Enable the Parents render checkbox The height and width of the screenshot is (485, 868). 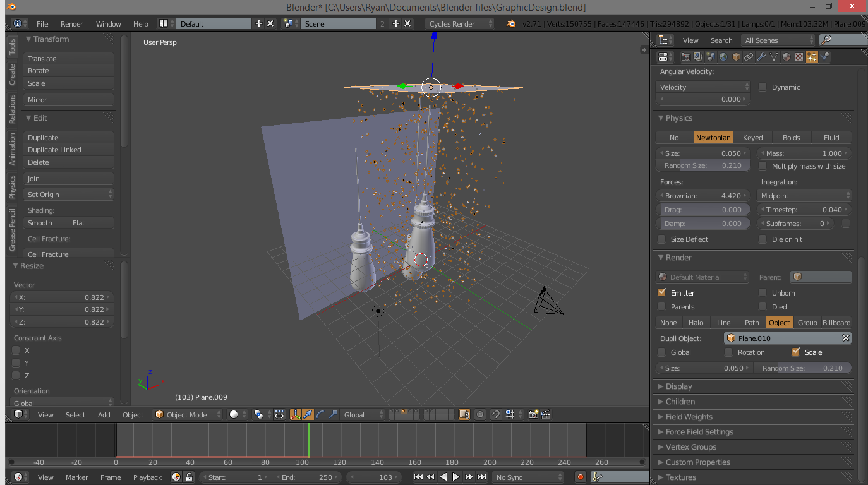coord(661,307)
